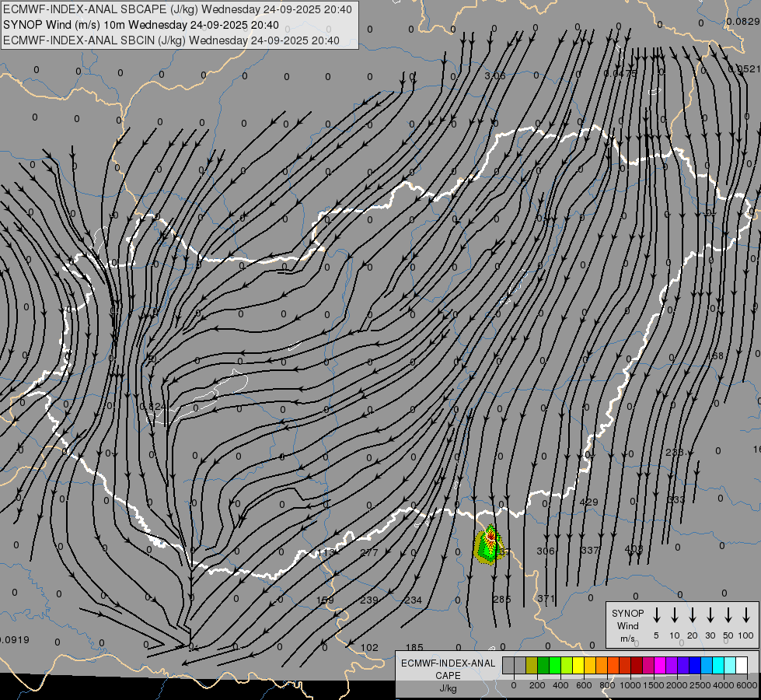Click the 100 m/s wind arrow in legend

(746, 615)
